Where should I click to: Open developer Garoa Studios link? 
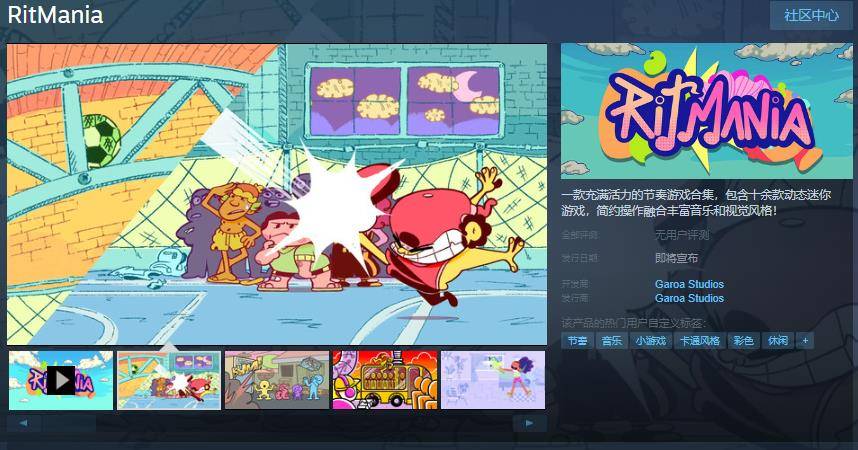[x=689, y=284]
